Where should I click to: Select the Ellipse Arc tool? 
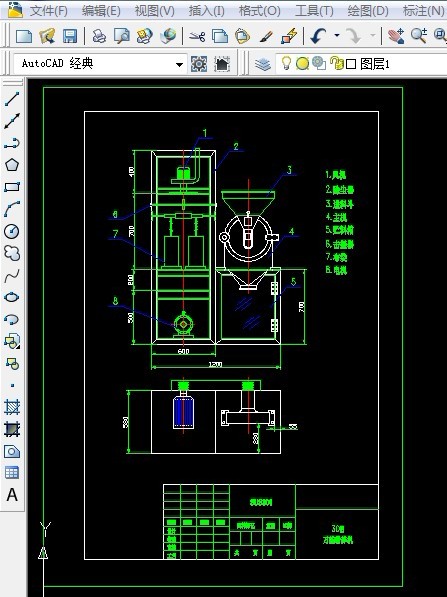pos(12,319)
